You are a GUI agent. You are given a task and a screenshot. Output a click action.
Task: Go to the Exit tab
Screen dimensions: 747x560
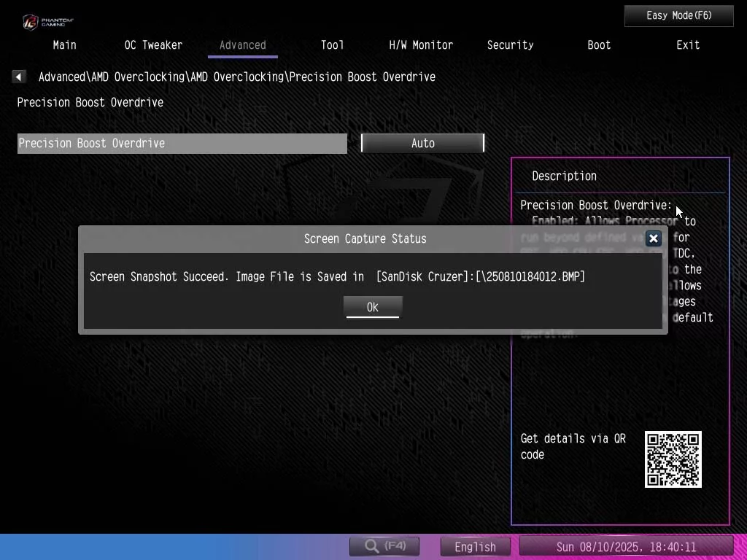[x=688, y=45]
